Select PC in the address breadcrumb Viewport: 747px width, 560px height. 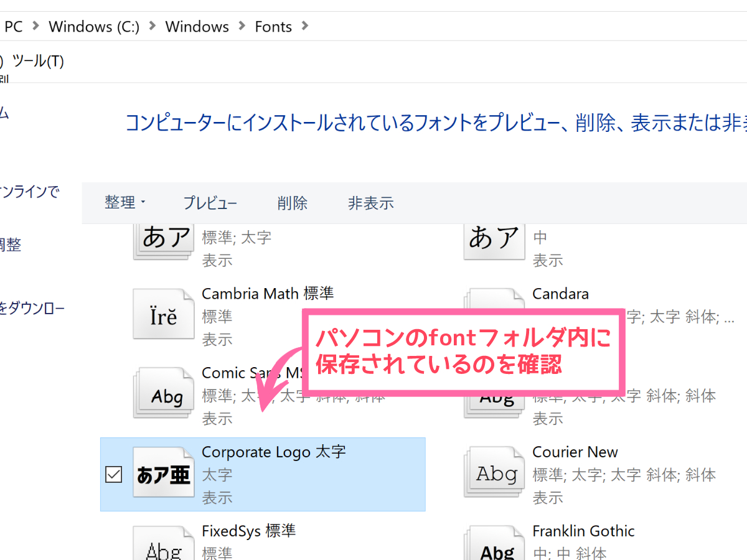point(13,27)
